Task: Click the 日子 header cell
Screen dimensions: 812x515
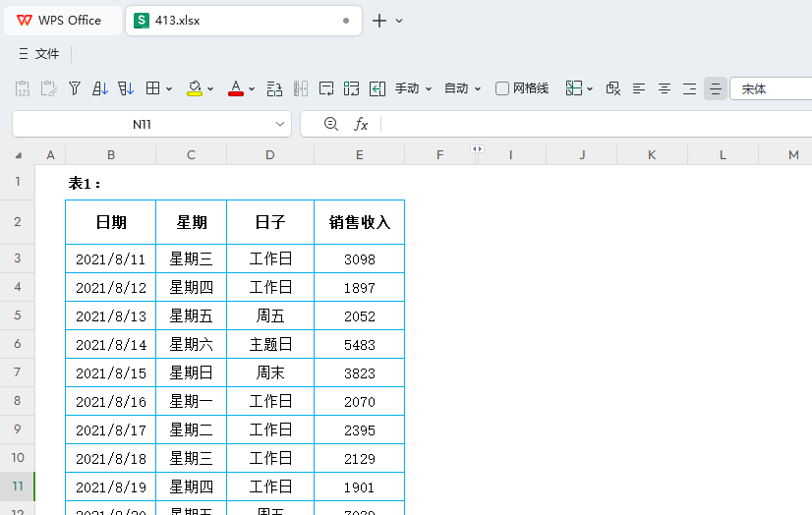Action: 270,222
